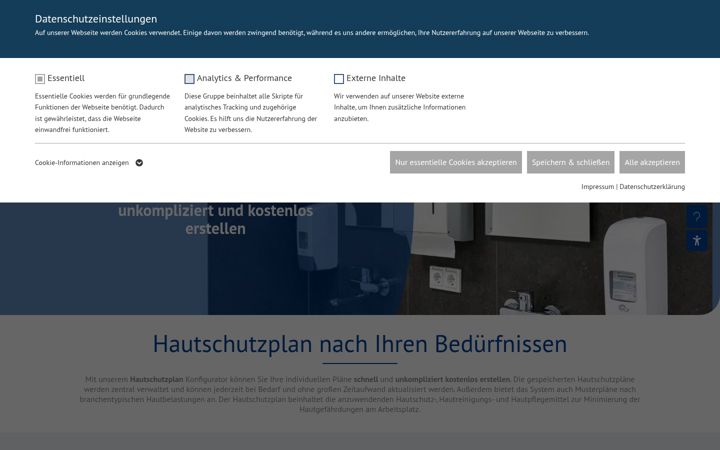Viewport: 720px width, 450px height.
Task: Click the Analytics & Performance label
Action: (x=244, y=78)
